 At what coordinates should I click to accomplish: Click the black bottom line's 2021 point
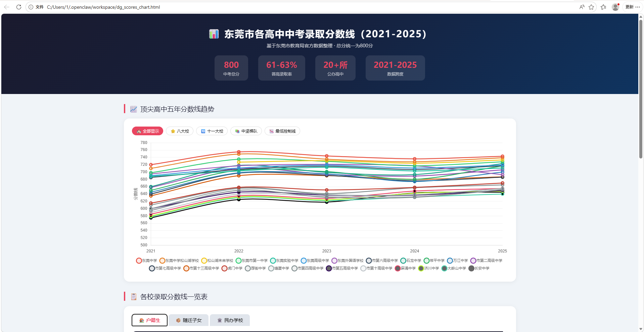151,218
